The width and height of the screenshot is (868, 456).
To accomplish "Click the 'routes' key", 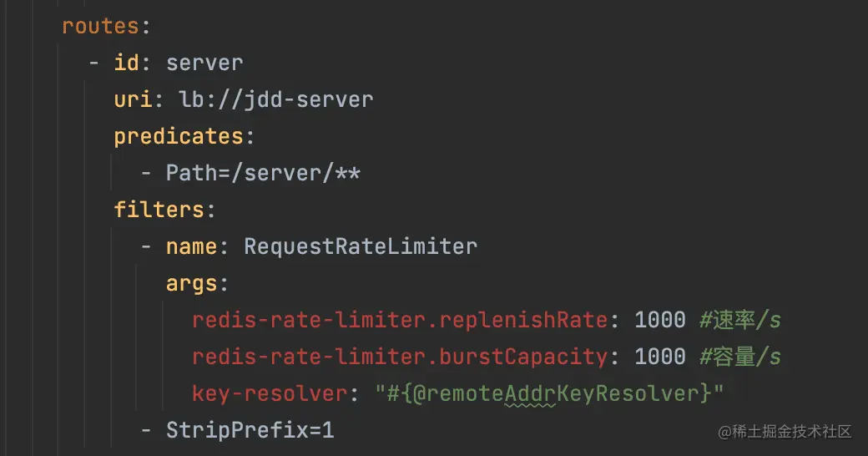I will pos(99,26).
